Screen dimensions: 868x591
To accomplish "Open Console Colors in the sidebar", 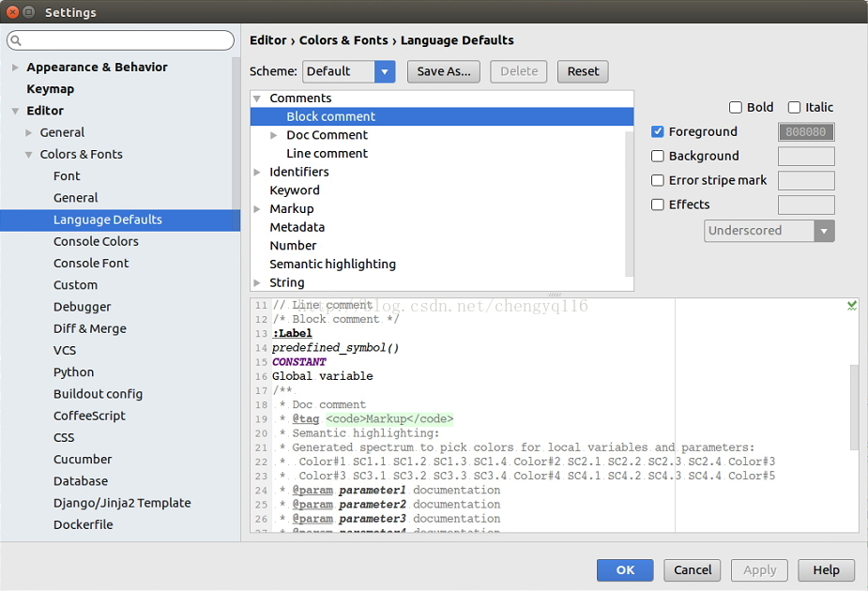I will (x=96, y=241).
